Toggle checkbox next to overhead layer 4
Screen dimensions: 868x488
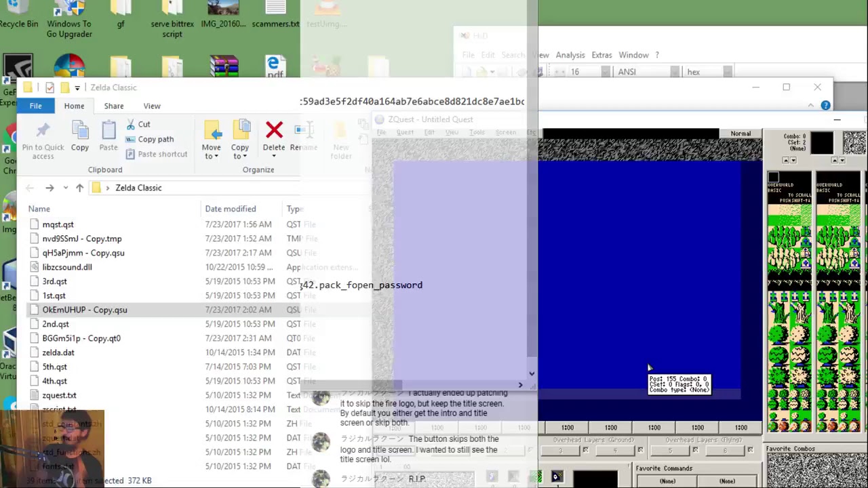pos(640,450)
